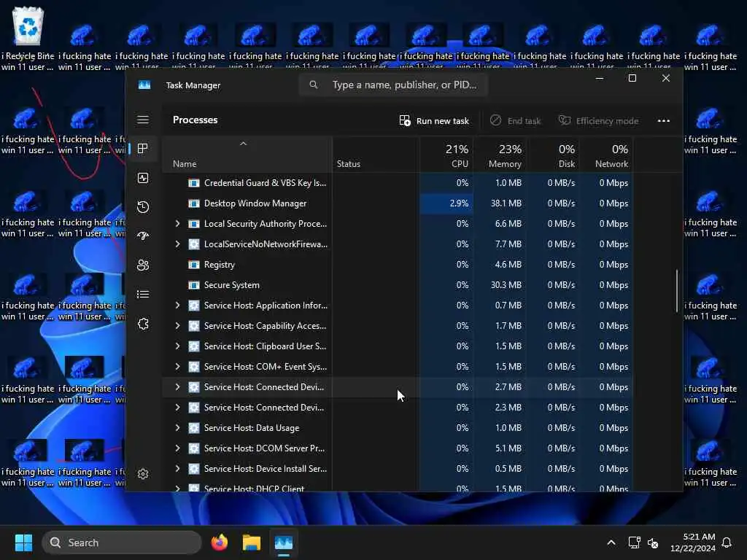
Task: Sort by the Disk column header
Action: tap(554, 156)
